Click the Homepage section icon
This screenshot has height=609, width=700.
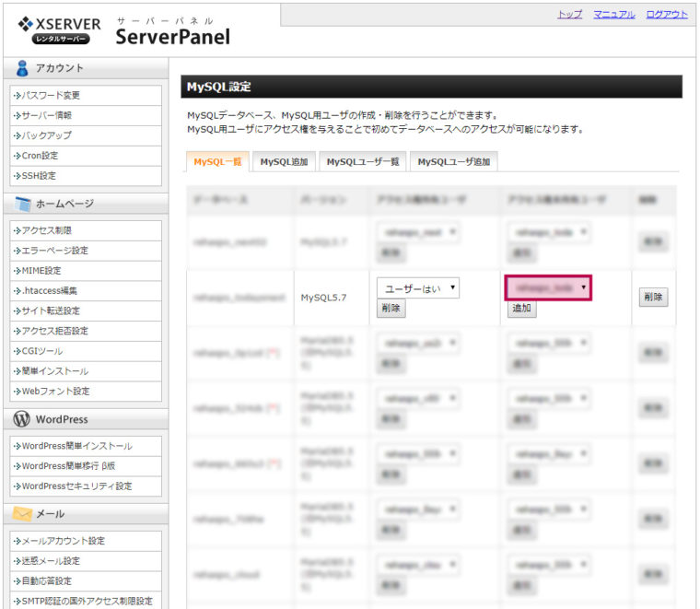tap(23, 204)
